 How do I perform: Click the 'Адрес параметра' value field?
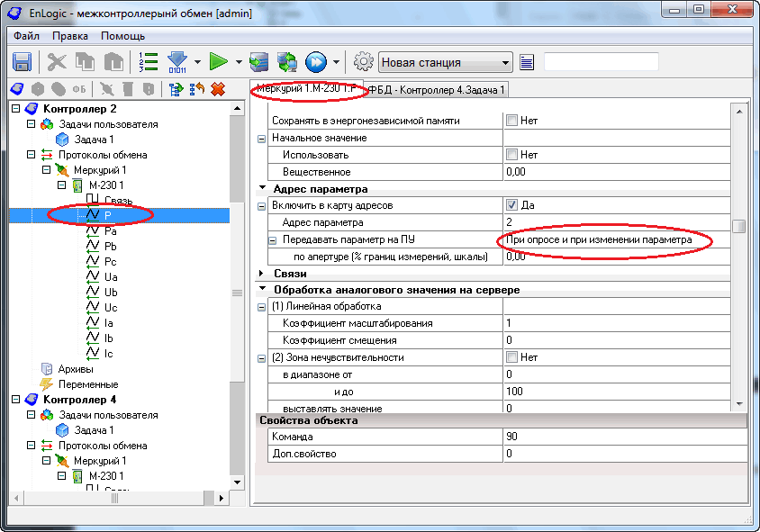pos(617,222)
